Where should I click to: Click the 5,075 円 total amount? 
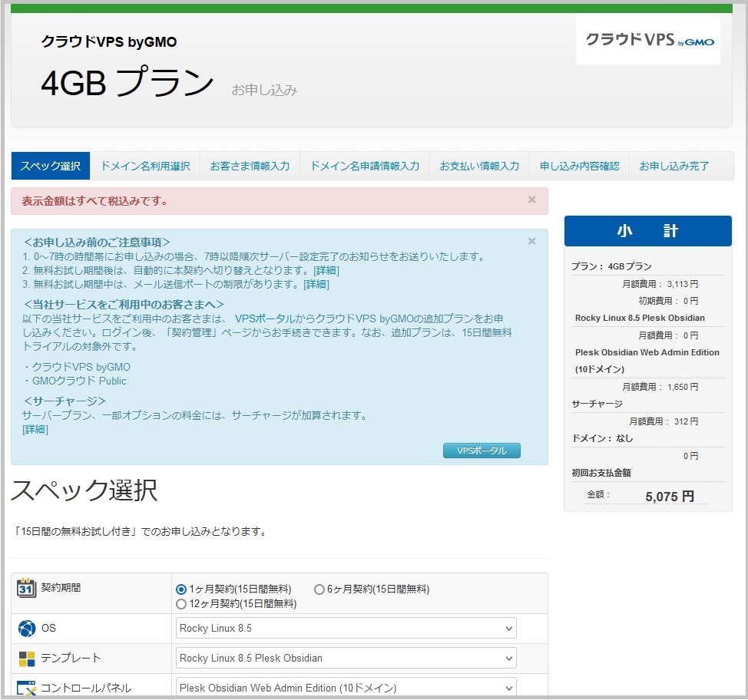tap(670, 497)
